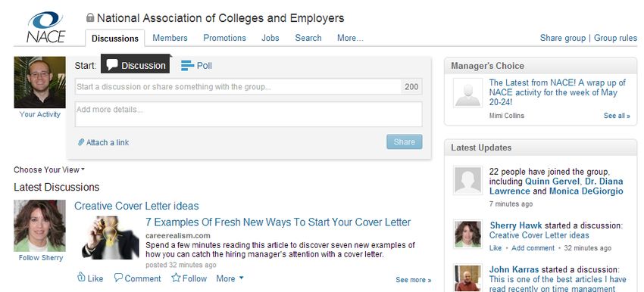Click the Follow star icon
The height and width of the screenshot is (292, 644).
coord(176,278)
